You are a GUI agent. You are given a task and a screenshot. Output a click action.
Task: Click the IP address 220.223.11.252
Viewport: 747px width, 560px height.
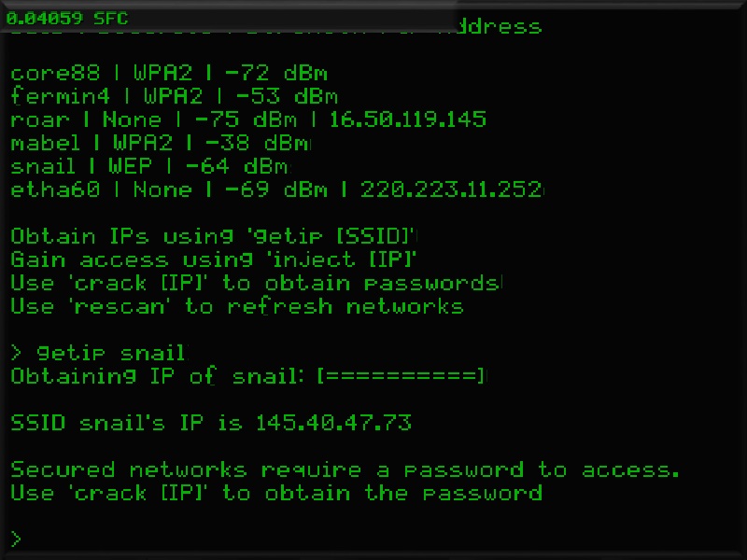pyautogui.click(x=452, y=189)
